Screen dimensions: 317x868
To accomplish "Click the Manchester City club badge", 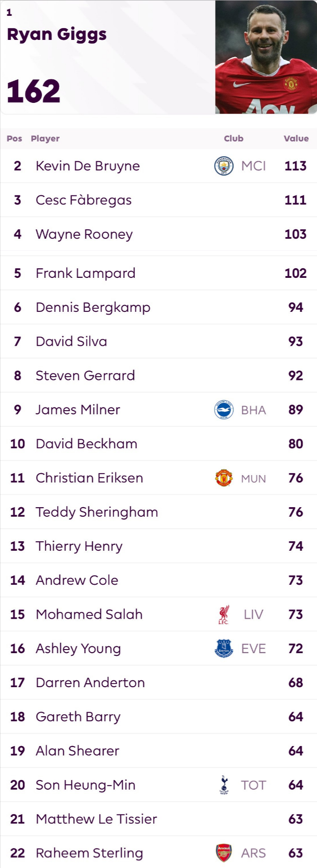I will pos(224,166).
